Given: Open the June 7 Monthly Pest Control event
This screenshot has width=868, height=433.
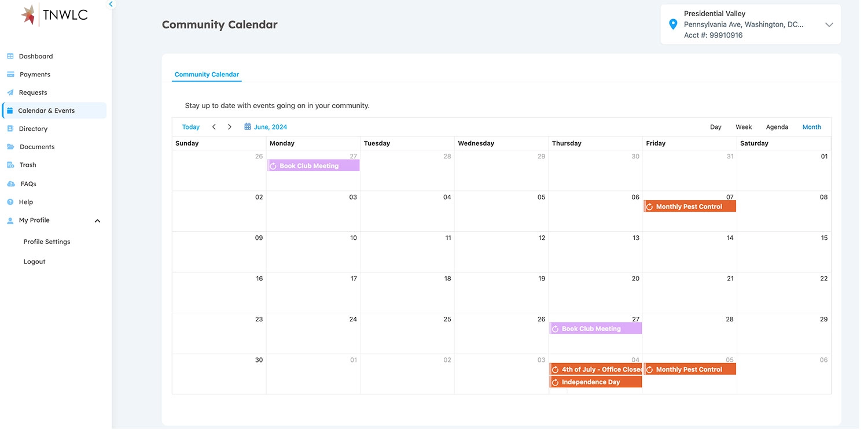Looking at the screenshot, I should coord(689,207).
